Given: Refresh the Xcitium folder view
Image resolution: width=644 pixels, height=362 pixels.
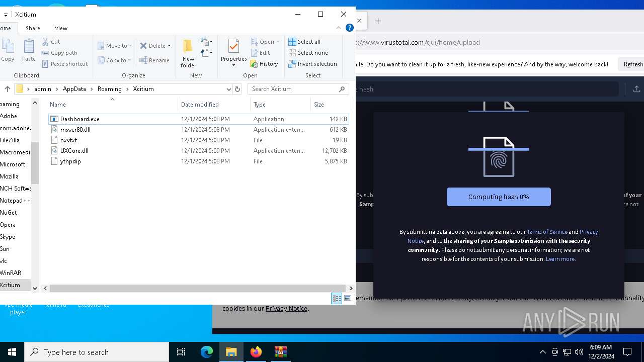Looking at the screenshot, I should [237, 89].
